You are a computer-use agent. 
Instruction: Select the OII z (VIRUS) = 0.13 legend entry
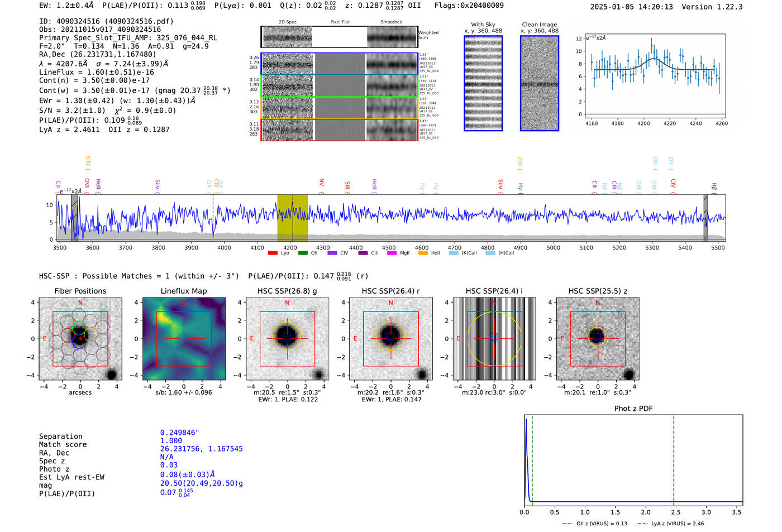coord(595,524)
